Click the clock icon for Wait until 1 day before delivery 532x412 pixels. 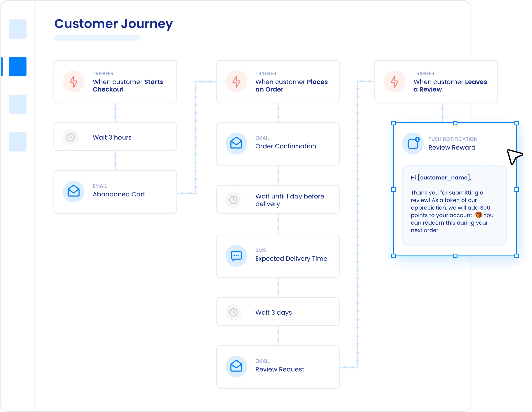click(x=233, y=200)
